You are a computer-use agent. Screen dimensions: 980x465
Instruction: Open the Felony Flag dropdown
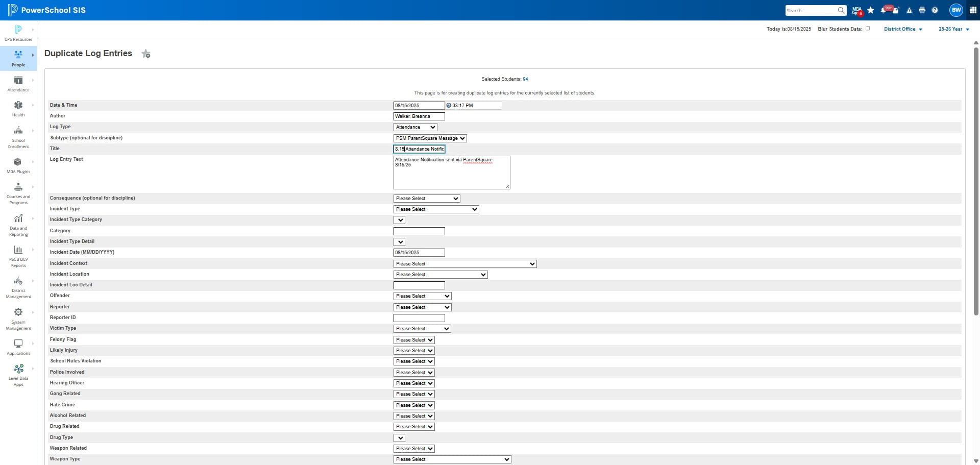(414, 340)
